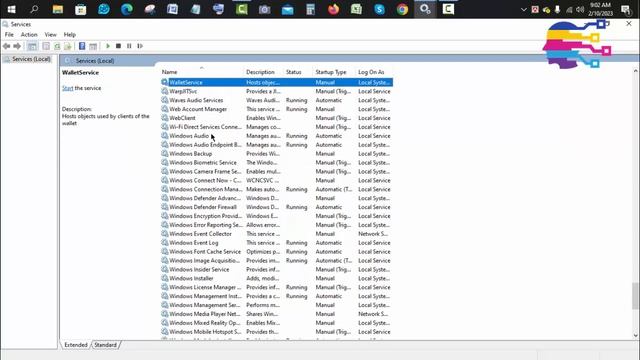Restart the service with the restart icon
640x360 pixels.
(140, 46)
